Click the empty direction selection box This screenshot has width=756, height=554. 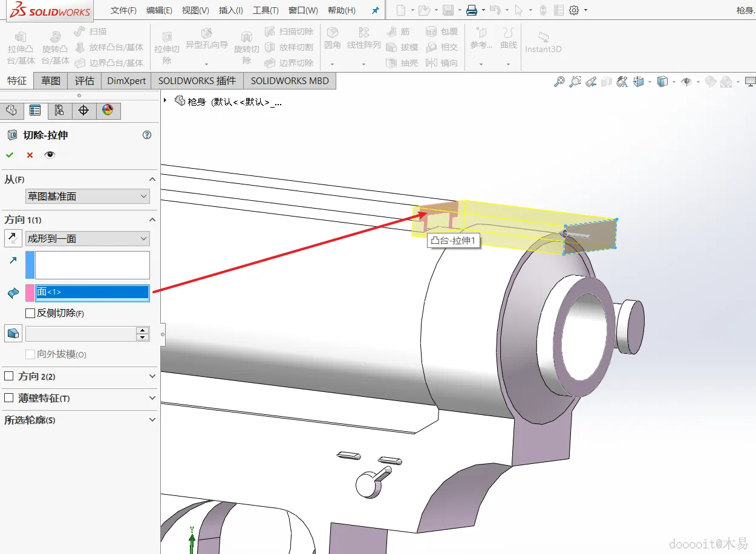[92, 265]
